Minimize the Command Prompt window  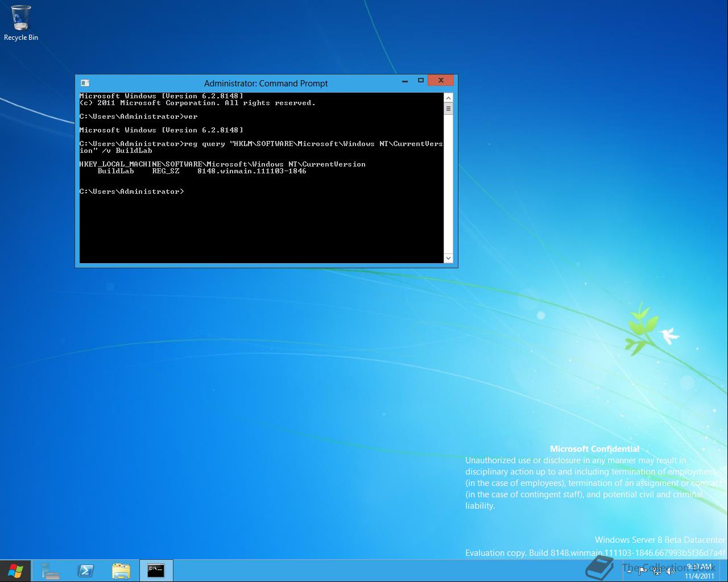tap(405, 81)
